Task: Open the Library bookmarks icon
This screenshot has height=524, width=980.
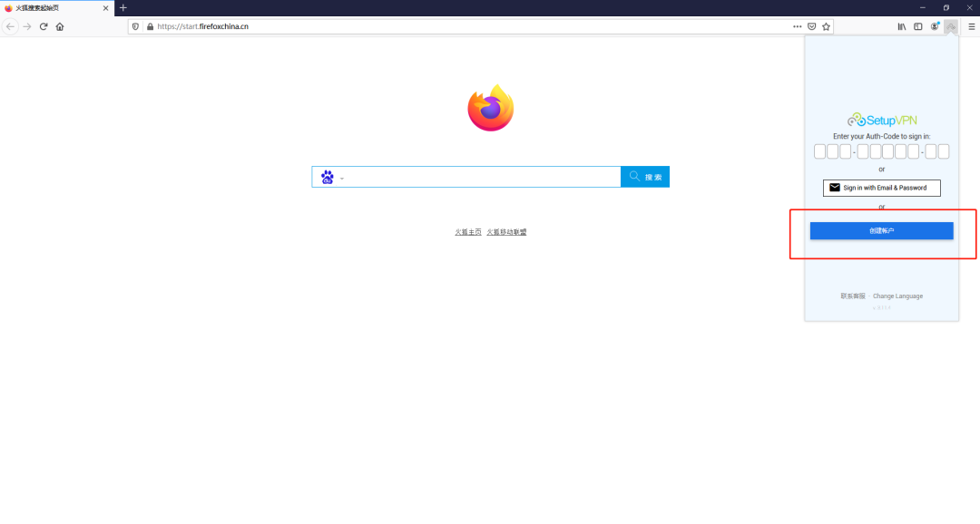Action: (x=902, y=26)
